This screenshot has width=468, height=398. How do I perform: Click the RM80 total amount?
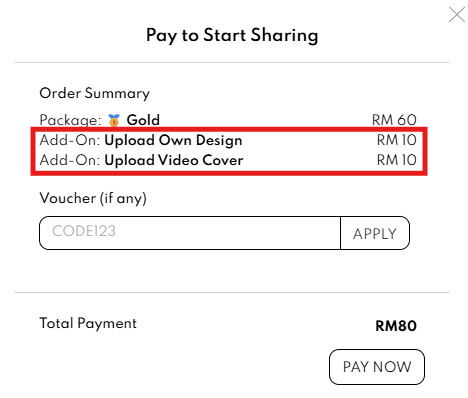396,326
